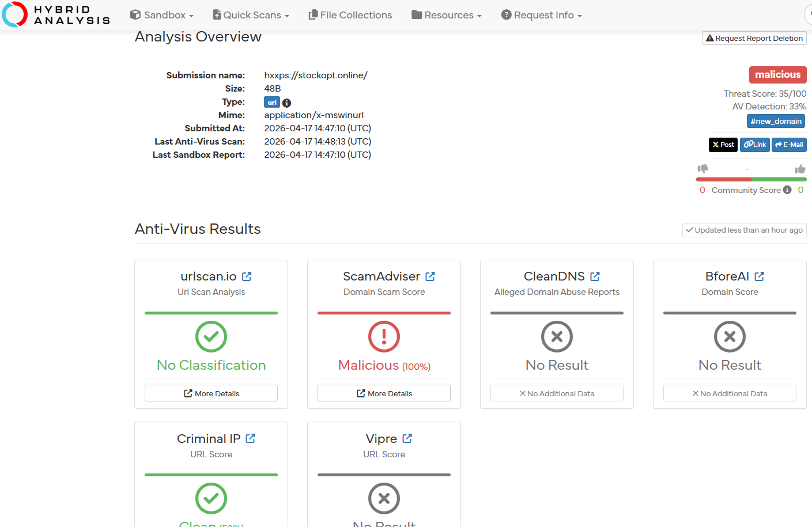Click the CleanDNS card title

554,276
